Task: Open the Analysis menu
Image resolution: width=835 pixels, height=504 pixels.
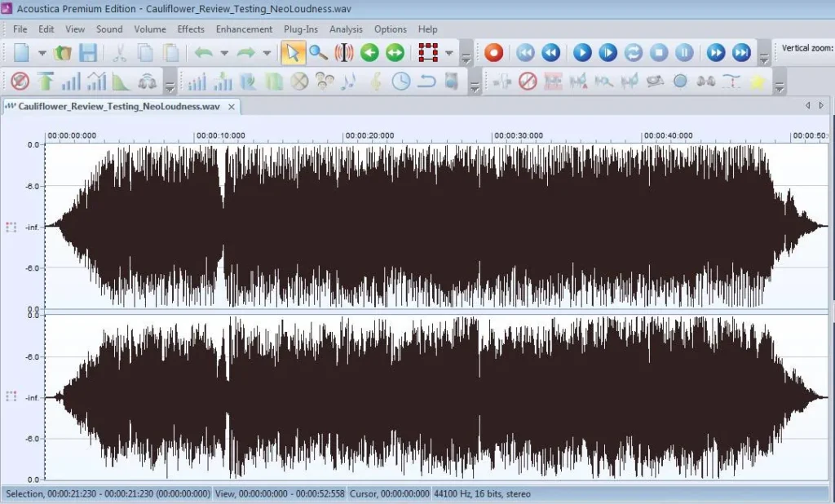Action: (x=346, y=29)
